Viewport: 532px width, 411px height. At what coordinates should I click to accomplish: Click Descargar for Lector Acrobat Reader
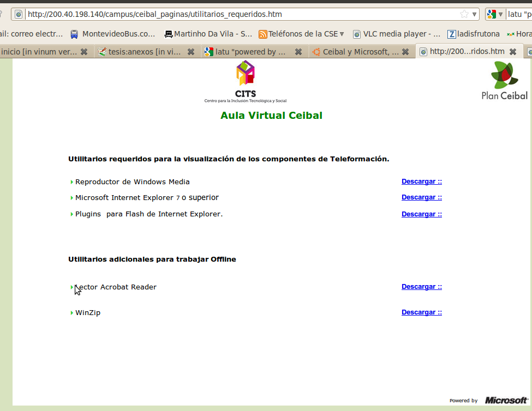tap(421, 287)
